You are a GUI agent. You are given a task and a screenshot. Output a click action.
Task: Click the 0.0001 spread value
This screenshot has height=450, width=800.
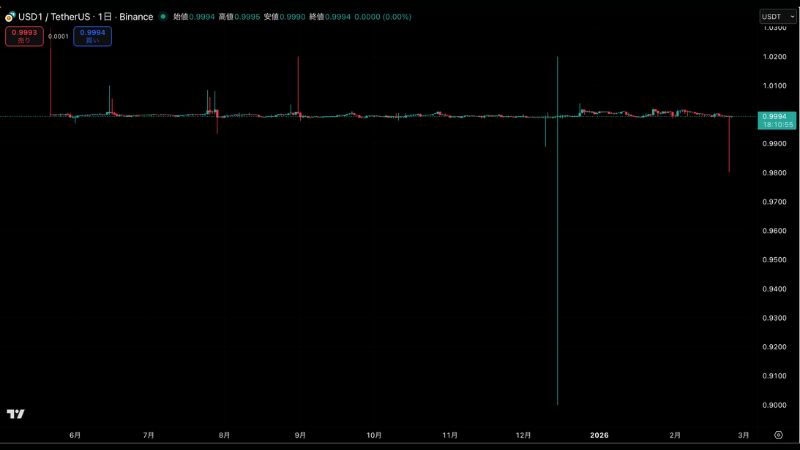click(58, 37)
